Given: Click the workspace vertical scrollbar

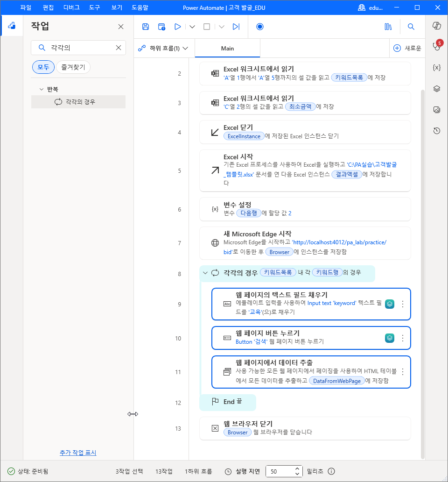Looking at the screenshot, I should (422, 274).
